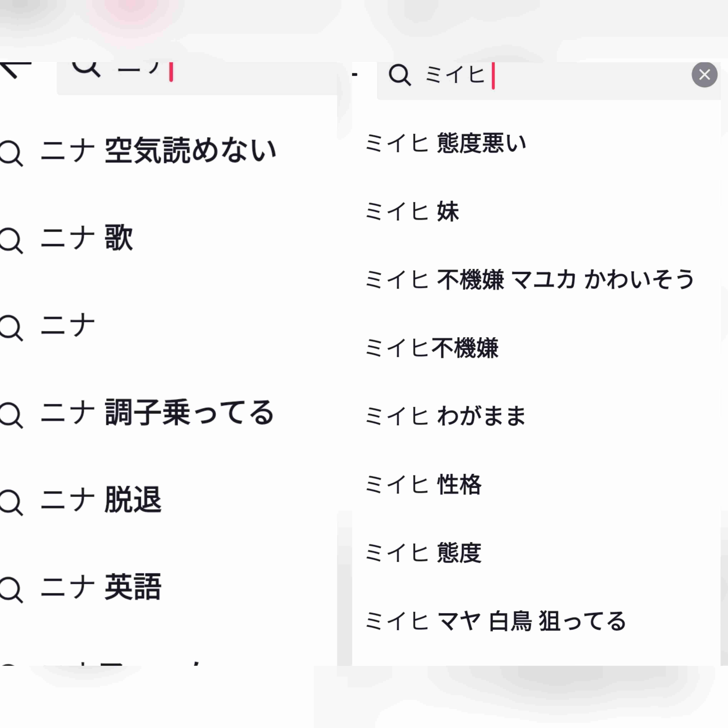728x728 pixels.
Task: Select the ミイヒ わがまま suggestion
Action: [x=445, y=416]
